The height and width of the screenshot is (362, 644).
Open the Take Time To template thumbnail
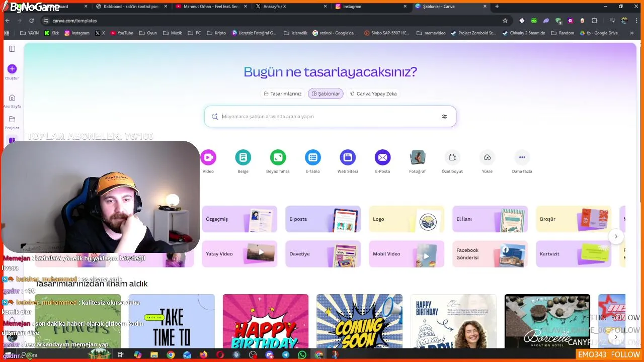pos(172,321)
